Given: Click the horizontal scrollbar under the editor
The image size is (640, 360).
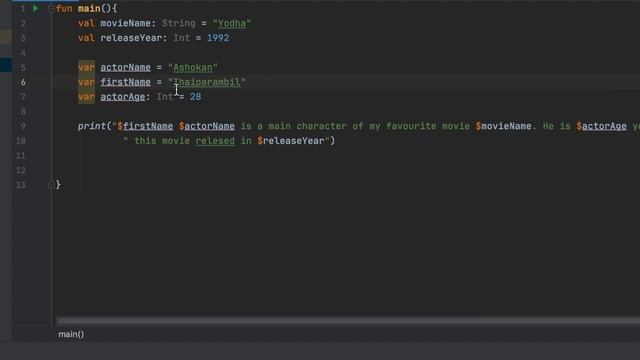Looking at the screenshot, I should click(348, 321).
